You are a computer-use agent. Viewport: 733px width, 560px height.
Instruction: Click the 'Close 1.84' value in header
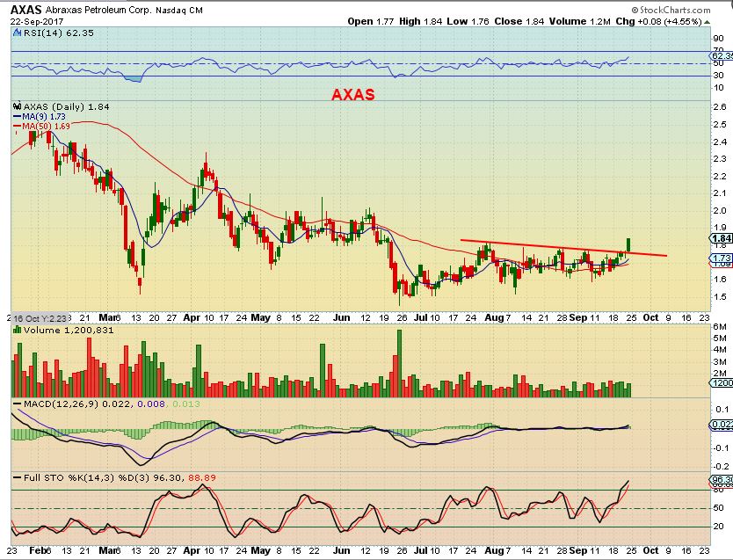[x=519, y=21]
